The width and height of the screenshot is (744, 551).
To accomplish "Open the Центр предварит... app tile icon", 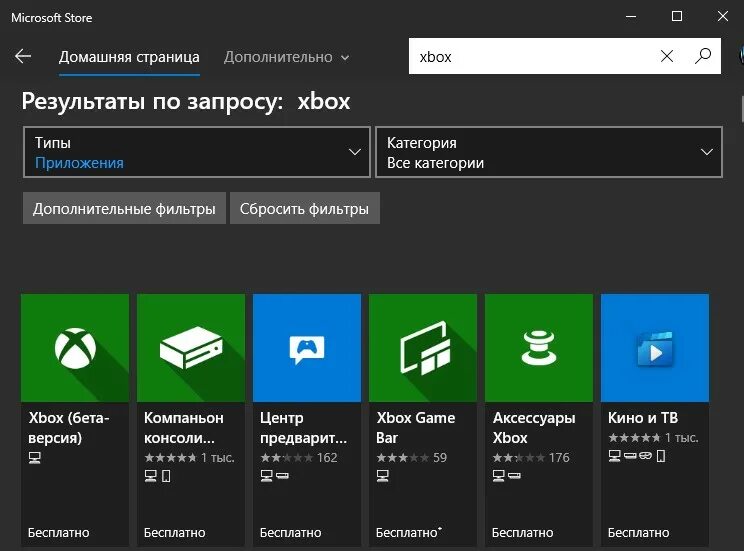I will [307, 348].
